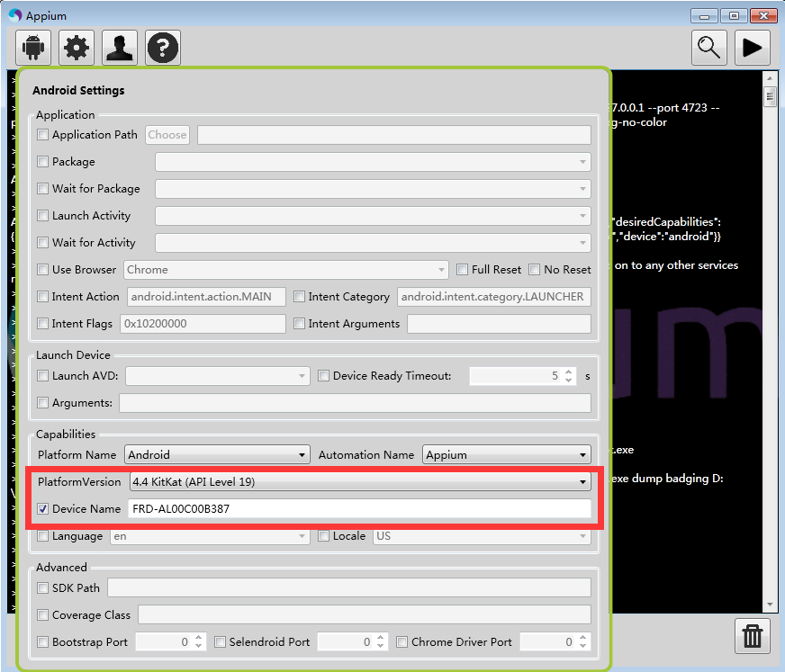Enable the Intent Action checkbox

pos(43,297)
